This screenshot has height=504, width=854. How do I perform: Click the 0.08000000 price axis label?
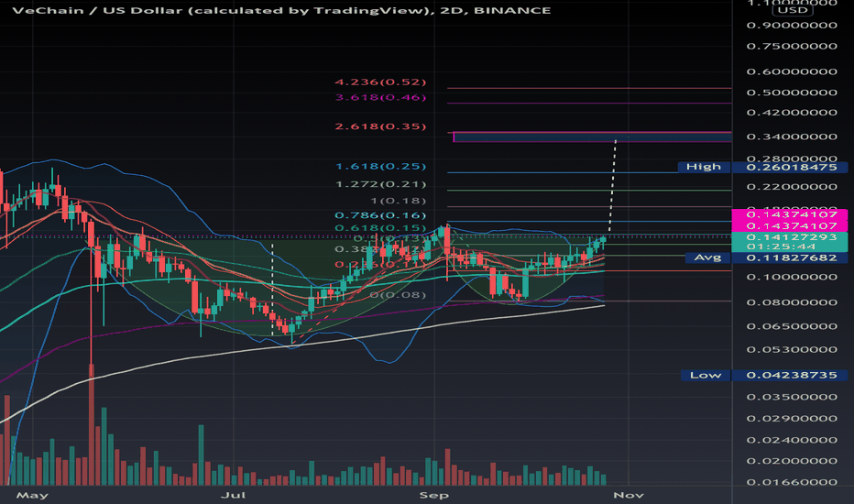[792, 301]
